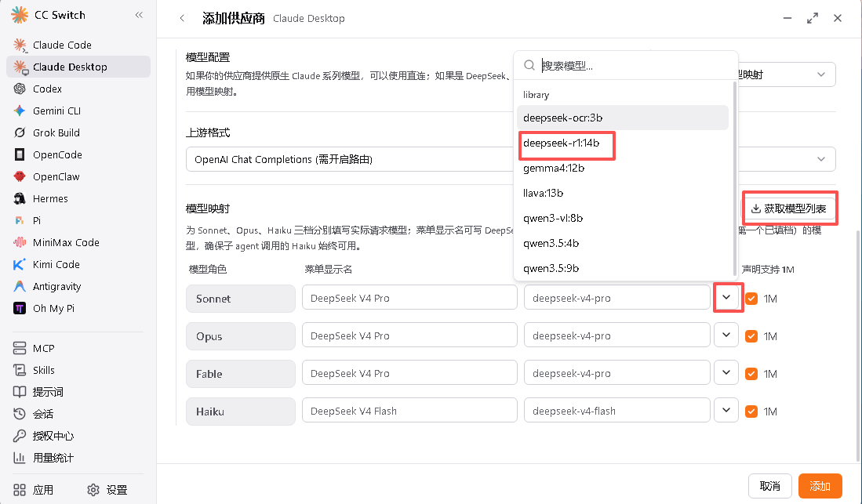Click Haiku display name DeepSeek V4 Flash
The image size is (862, 504).
409,411
